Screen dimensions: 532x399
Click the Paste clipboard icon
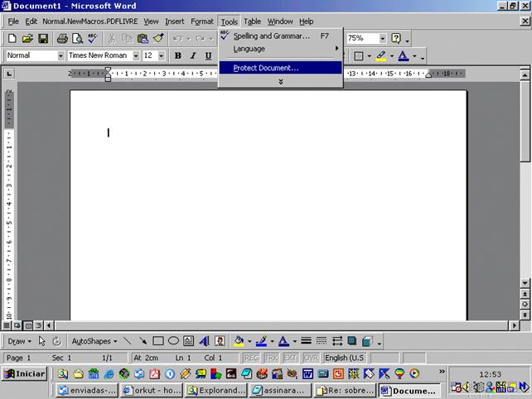coord(143,38)
